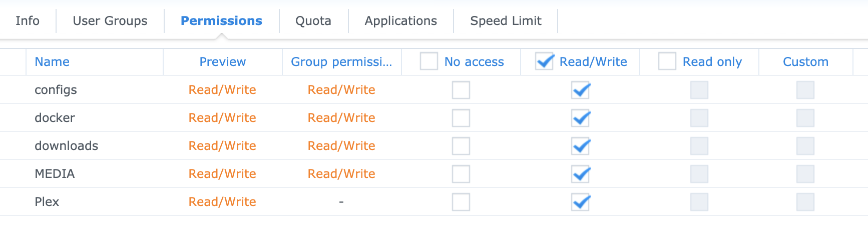Sort by the Name column header
This screenshot has height=236, width=868.
coord(52,62)
